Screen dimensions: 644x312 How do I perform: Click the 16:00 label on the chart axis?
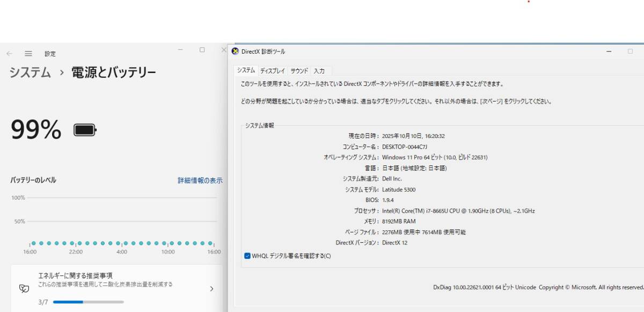pyautogui.click(x=30, y=251)
